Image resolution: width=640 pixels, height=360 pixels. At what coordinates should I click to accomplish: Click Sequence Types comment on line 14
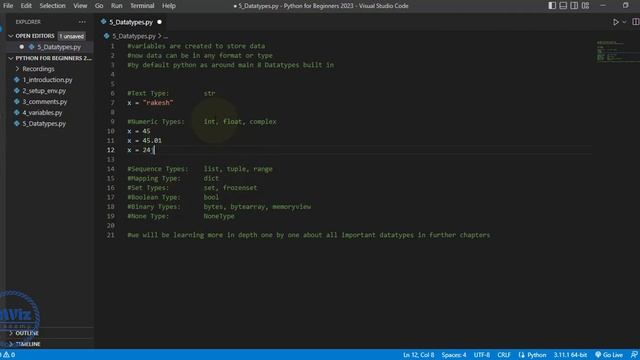(200, 169)
